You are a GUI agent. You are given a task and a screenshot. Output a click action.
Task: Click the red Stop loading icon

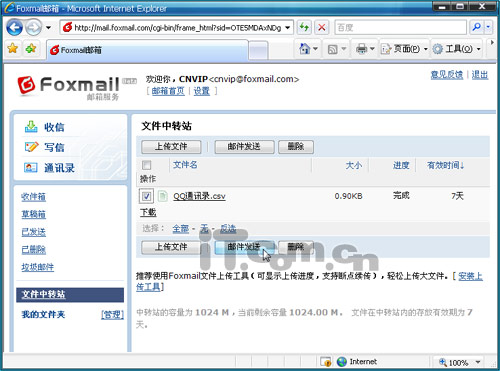(322, 27)
